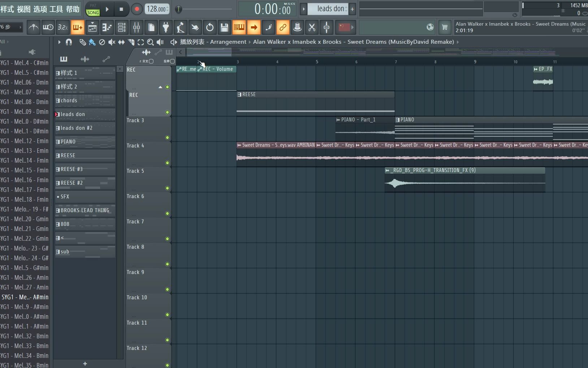This screenshot has height=368, width=588.
Task: Select the delete tool circle-slash icon
Action: coord(102,42)
